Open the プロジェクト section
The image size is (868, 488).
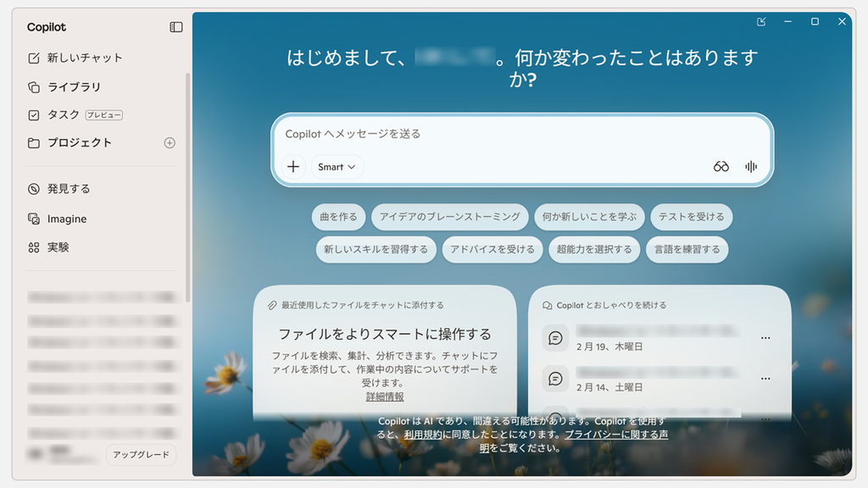(70, 142)
